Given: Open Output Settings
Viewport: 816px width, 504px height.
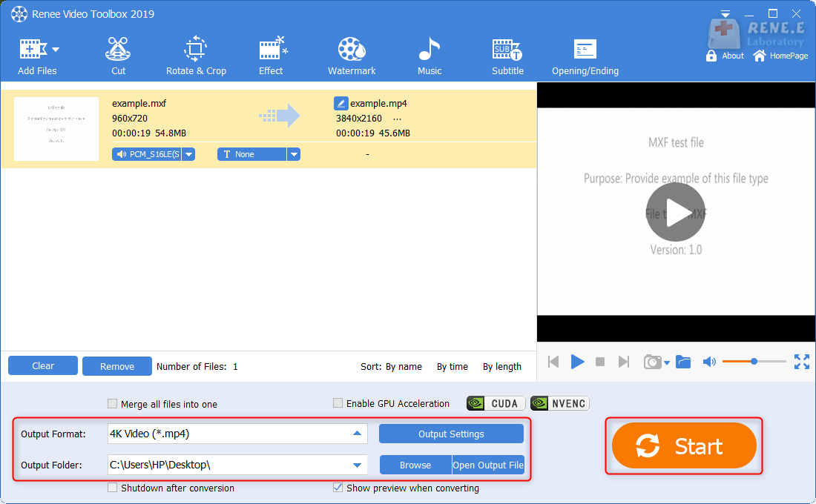Looking at the screenshot, I should pos(451,434).
